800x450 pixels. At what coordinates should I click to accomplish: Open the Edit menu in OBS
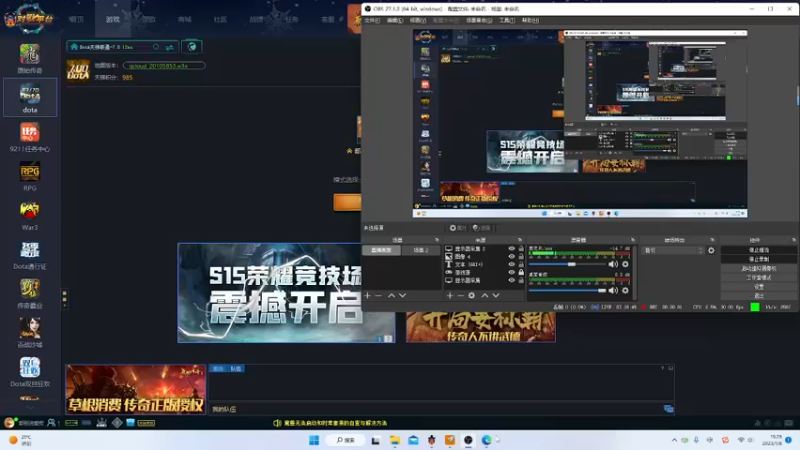(395, 20)
